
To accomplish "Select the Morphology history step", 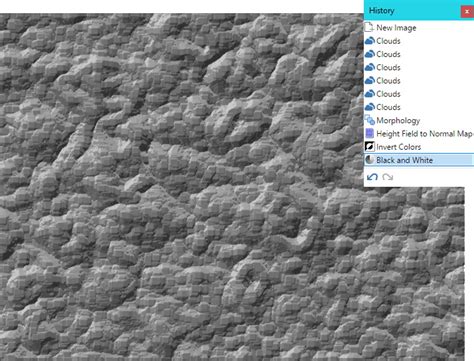I will pos(419,120).
